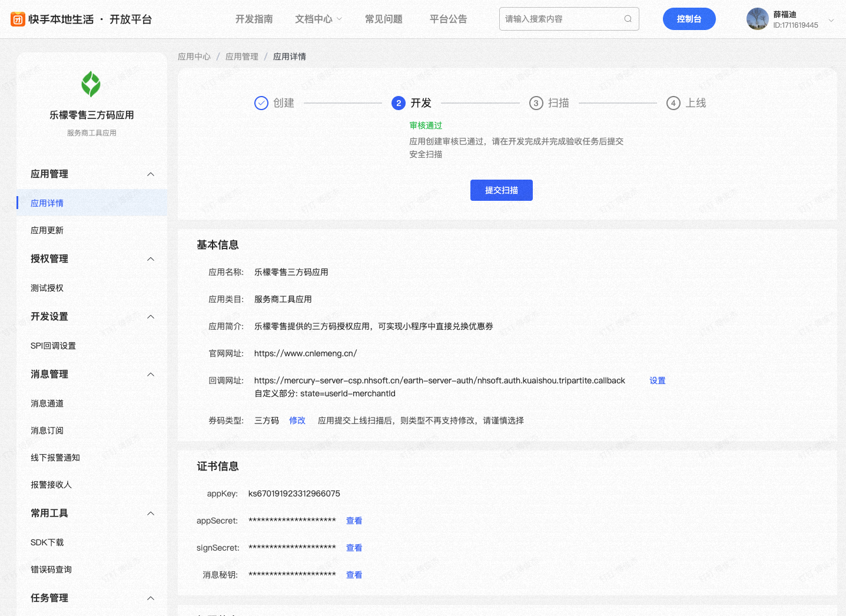
Task: Click the search magnifier icon
Action: pos(628,19)
